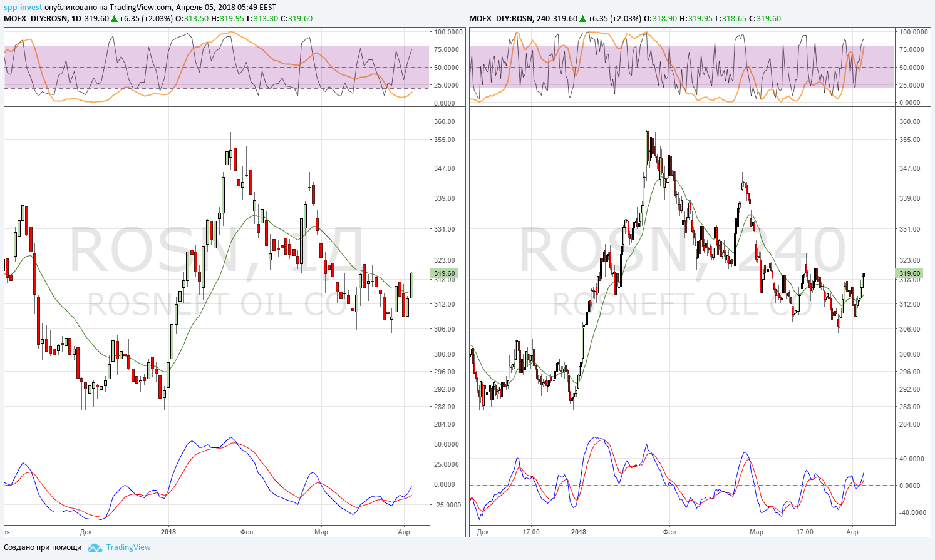Click the O:313.50 open value
This screenshot has height=560, width=935.
(x=192, y=19)
